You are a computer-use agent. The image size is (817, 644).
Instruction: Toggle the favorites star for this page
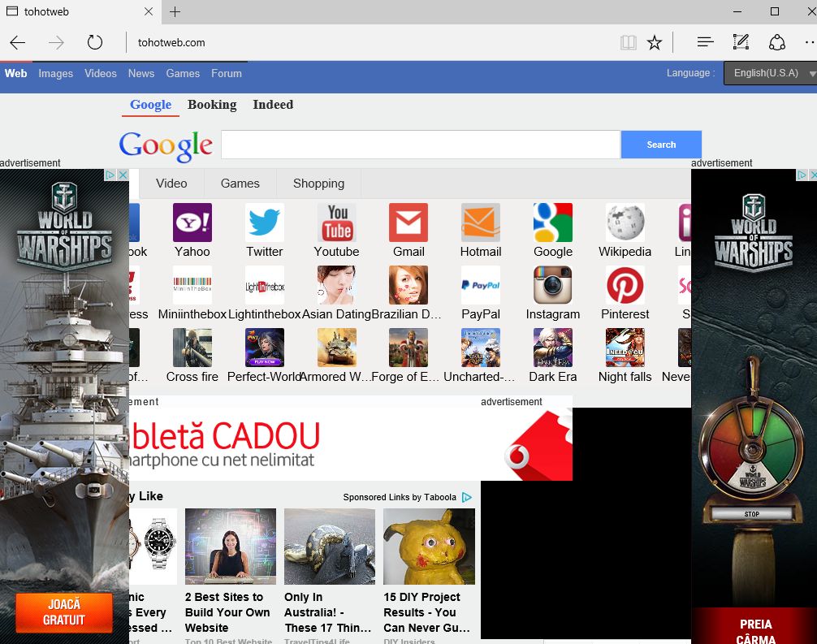click(655, 41)
